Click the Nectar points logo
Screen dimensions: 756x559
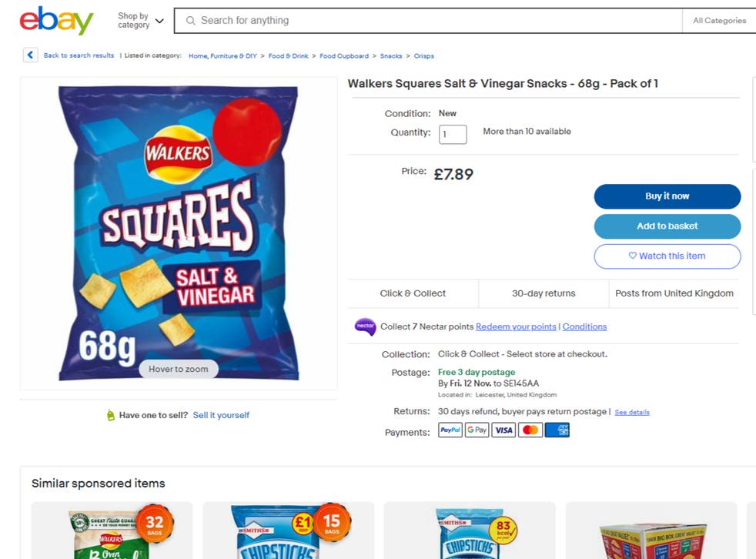pyautogui.click(x=365, y=326)
